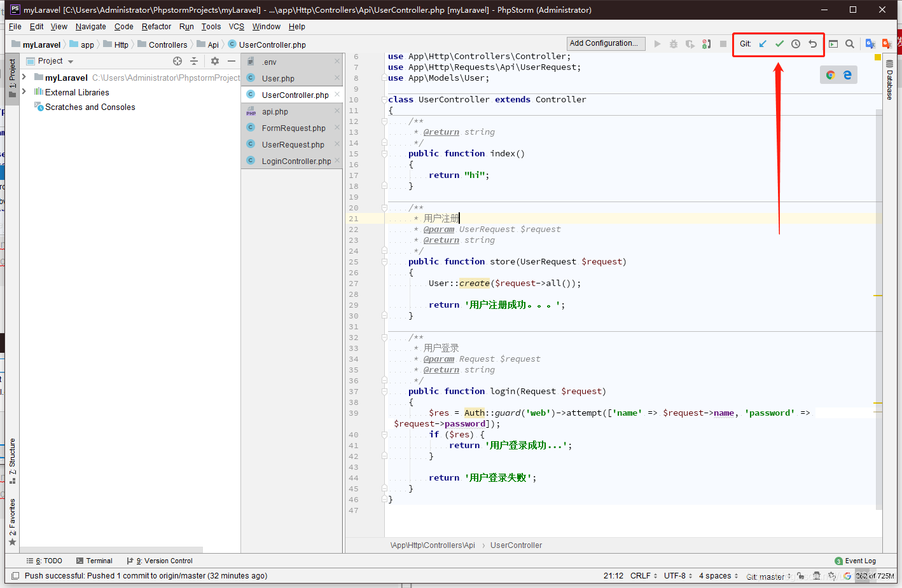This screenshot has height=588, width=902.
Task: Expand the myLaravel project tree node
Action: click(24, 77)
